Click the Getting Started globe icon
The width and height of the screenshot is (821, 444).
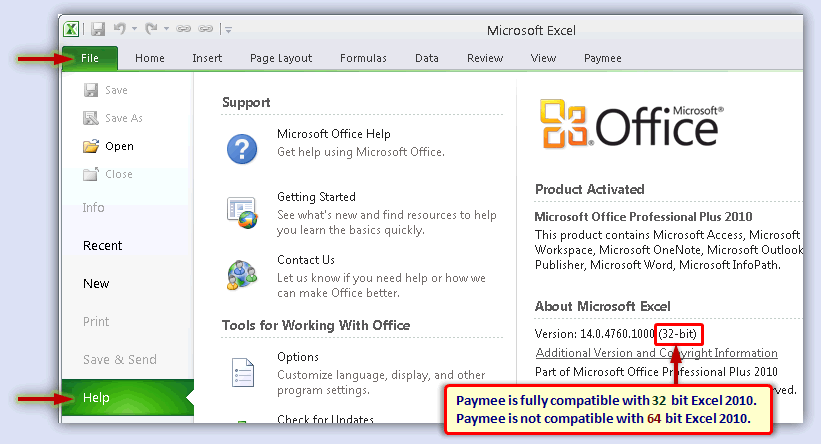tap(242, 213)
